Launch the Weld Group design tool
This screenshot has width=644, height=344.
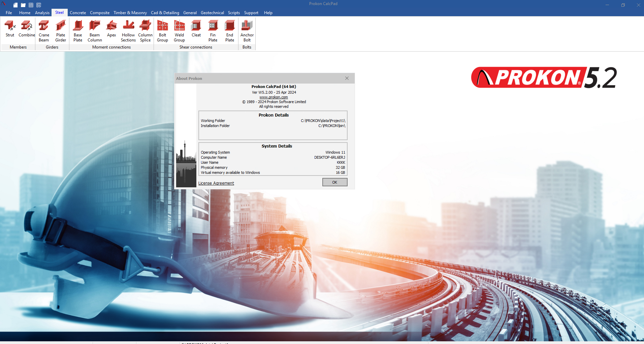(x=179, y=31)
